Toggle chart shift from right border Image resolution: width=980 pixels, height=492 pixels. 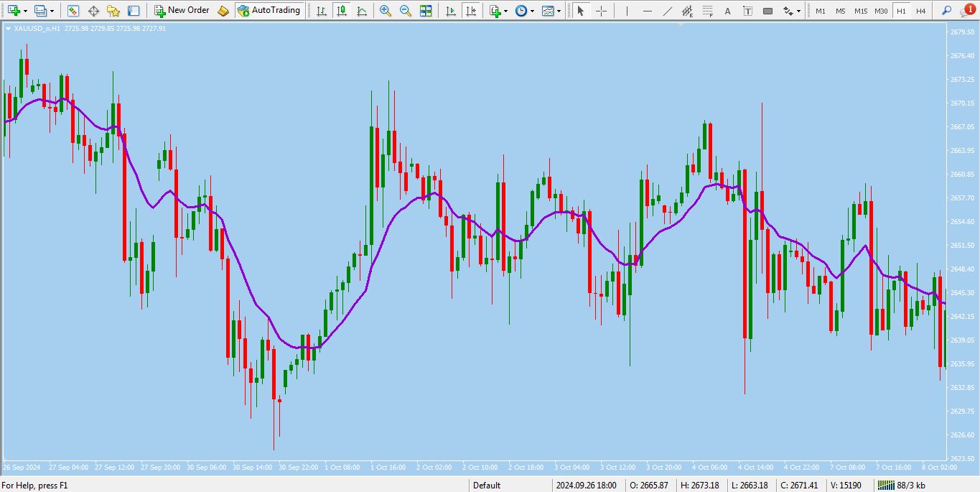tap(470, 11)
